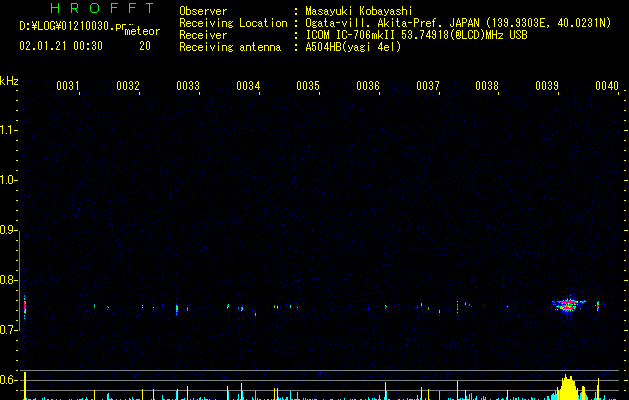Click the 1.0 frequency axis label
This screenshot has height=400, width=629.
(x=8, y=180)
